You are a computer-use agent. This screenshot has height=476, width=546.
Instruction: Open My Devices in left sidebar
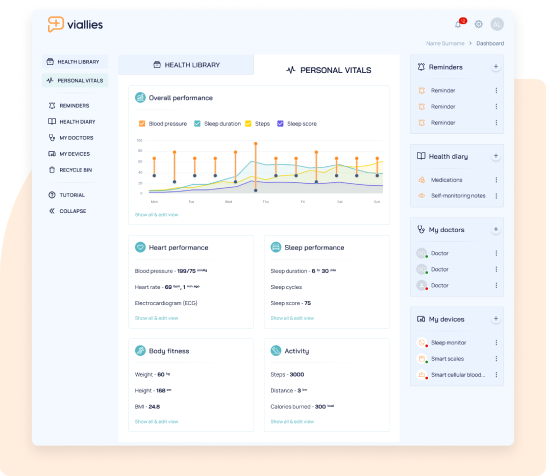(69, 154)
